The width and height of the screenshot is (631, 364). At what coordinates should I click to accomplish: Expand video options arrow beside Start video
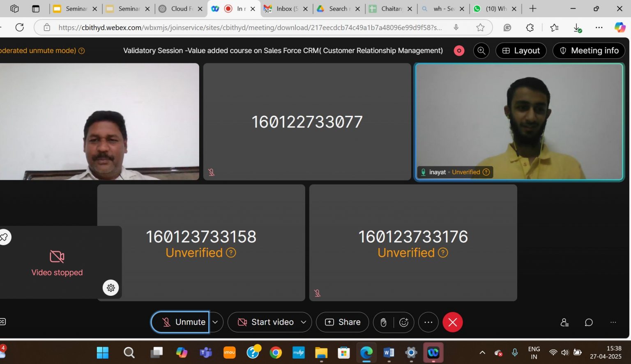click(x=304, y=323)
